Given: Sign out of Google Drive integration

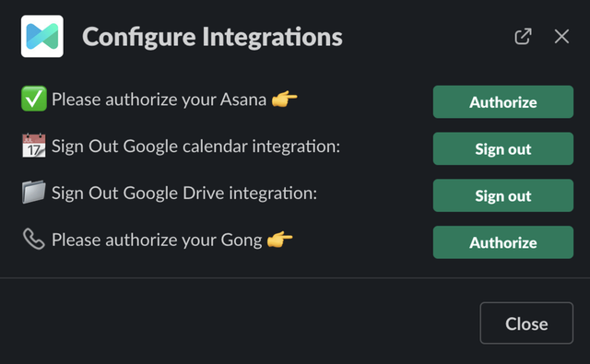Looking at the screenshot, I should tap(503, 195).
